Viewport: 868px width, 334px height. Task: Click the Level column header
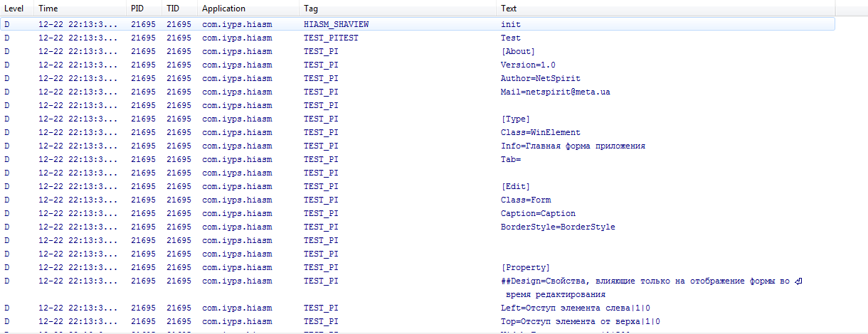coord(14,9)
